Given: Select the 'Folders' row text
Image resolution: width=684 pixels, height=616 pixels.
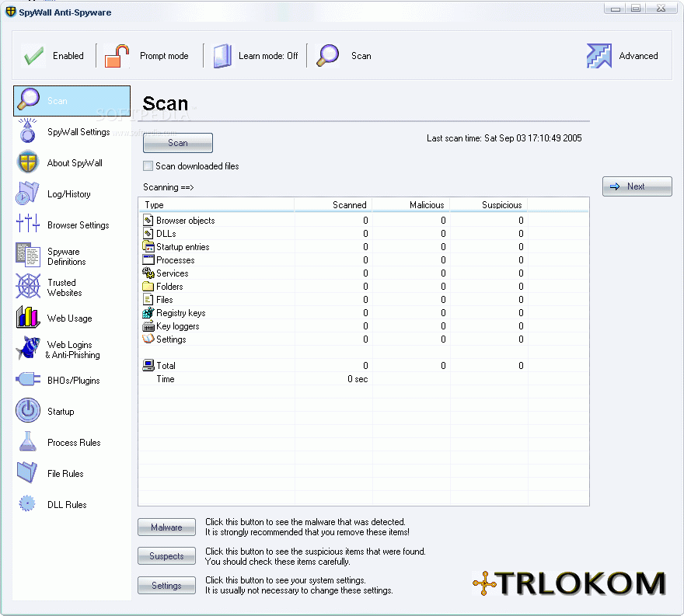Looking at the screenshot, I should [169, 287].
